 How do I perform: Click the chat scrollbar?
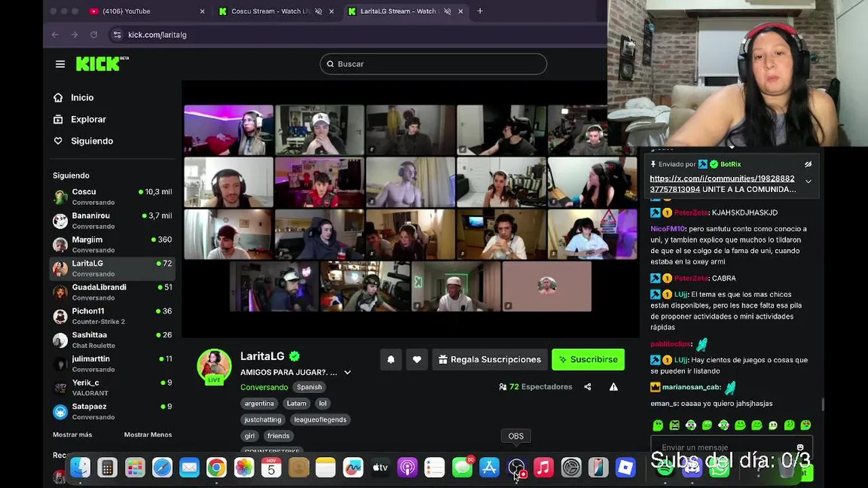click(x=823, y=404)
